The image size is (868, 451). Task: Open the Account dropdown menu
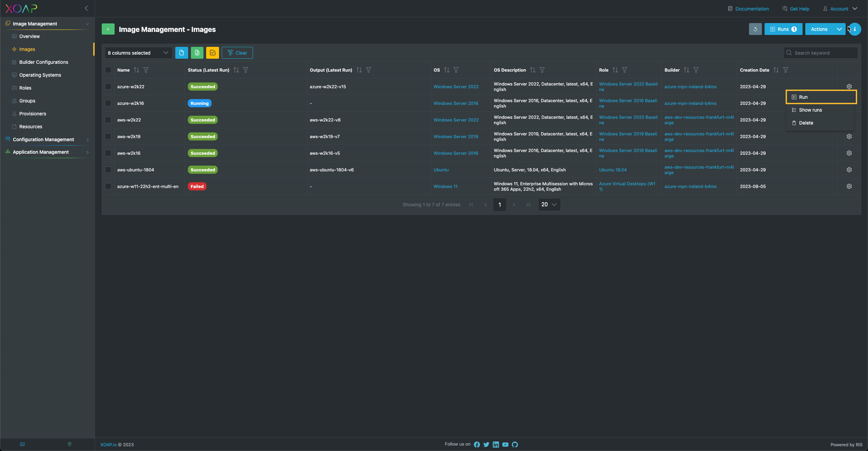point(840,9)
